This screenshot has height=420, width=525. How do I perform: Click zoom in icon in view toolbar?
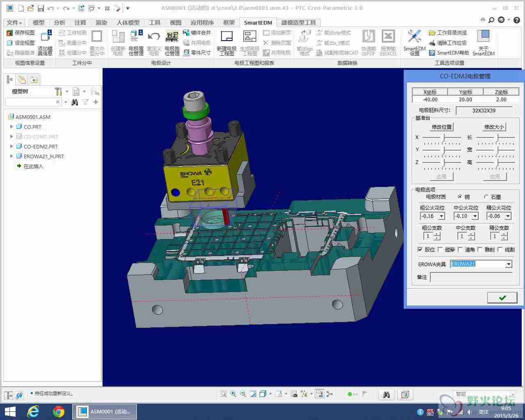(233, 394)
